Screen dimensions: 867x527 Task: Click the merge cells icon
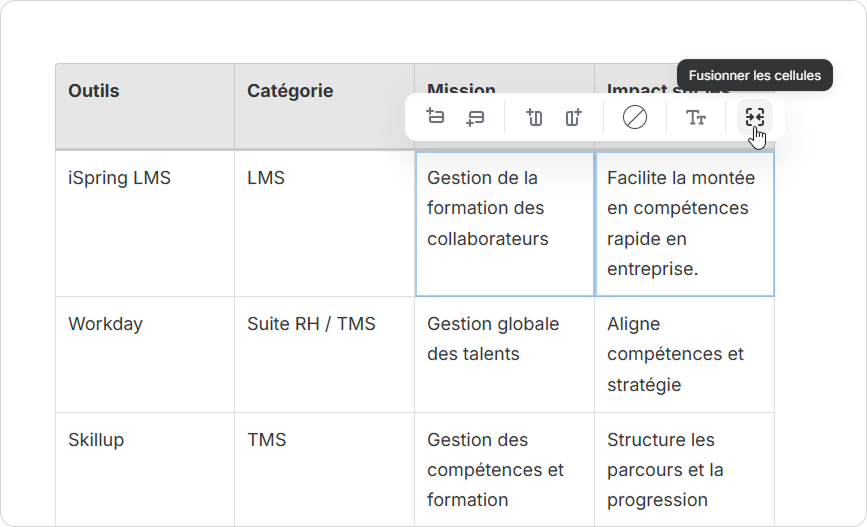754,117
